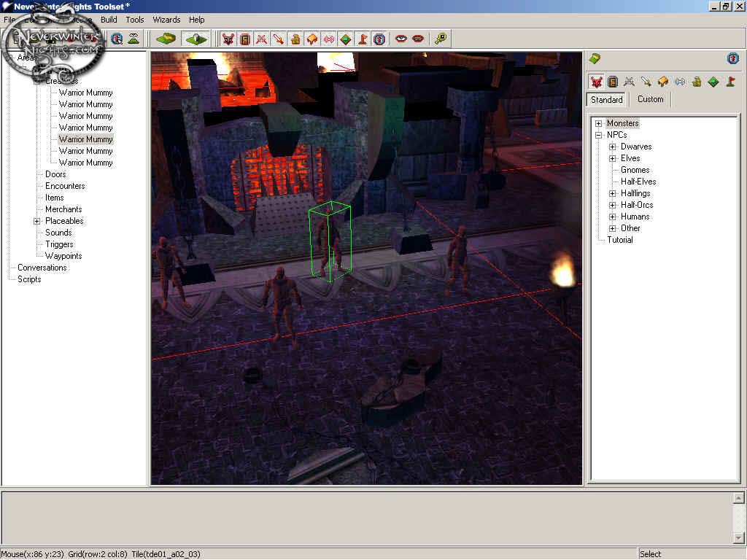Screen dimensions: 747x560
Task: Expand the Dwarves category under NPCs
Action: pos(613,147)
